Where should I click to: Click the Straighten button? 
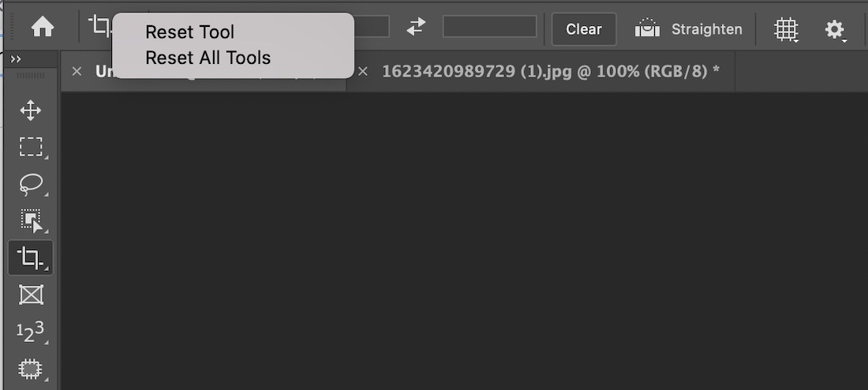point(689,29)
